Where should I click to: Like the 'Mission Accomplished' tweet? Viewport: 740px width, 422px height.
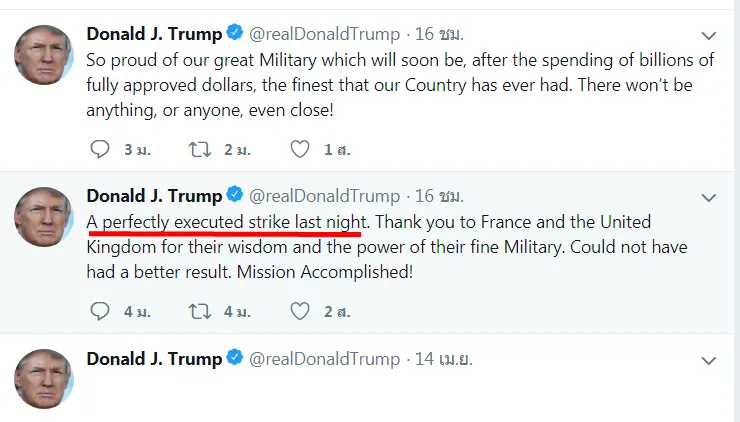[299, 311]
